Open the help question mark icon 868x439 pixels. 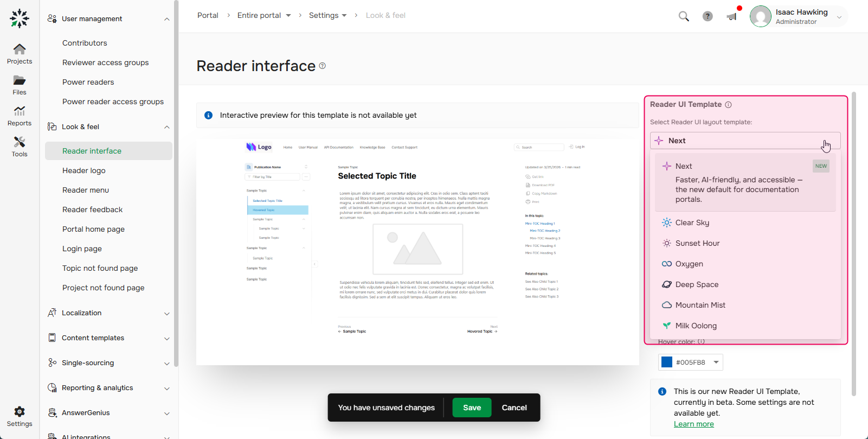(x=708, y=16)
